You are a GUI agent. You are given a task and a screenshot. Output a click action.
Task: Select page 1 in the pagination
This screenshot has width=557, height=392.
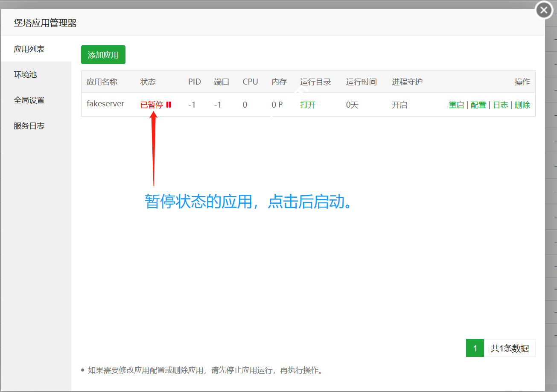(475, 348)
